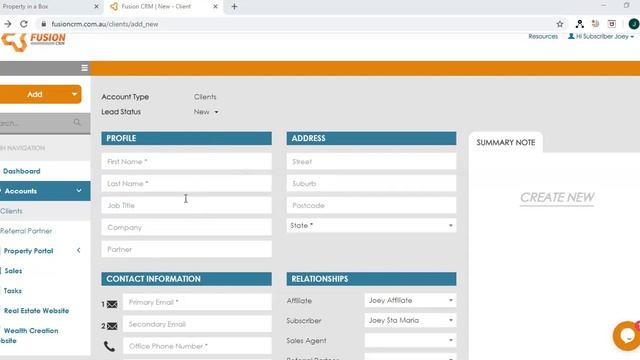Click the Street field

click(x=371, y=162)
